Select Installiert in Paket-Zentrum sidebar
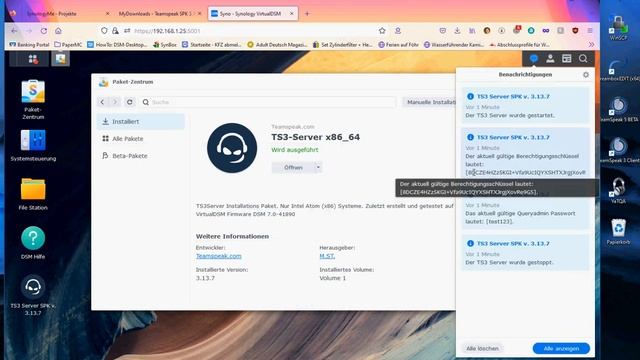Image resolution: width=640 pixels, height=360 pixels. click(141, 122)
